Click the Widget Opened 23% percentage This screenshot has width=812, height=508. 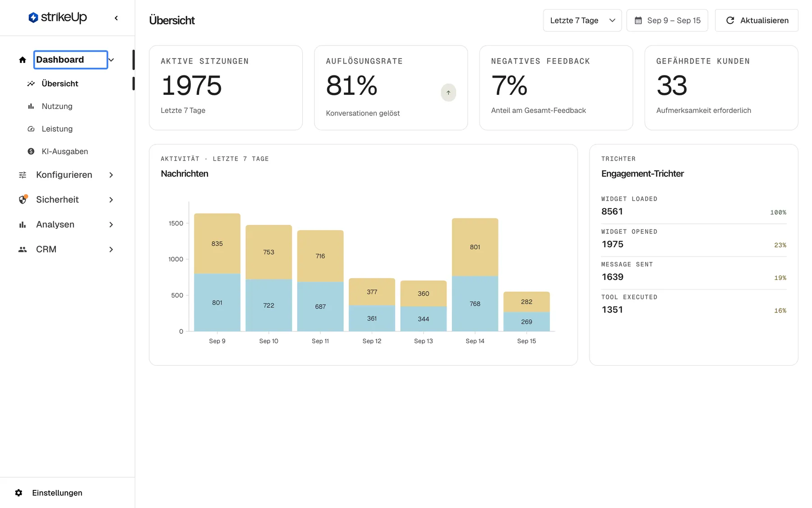tap(780, 245)
